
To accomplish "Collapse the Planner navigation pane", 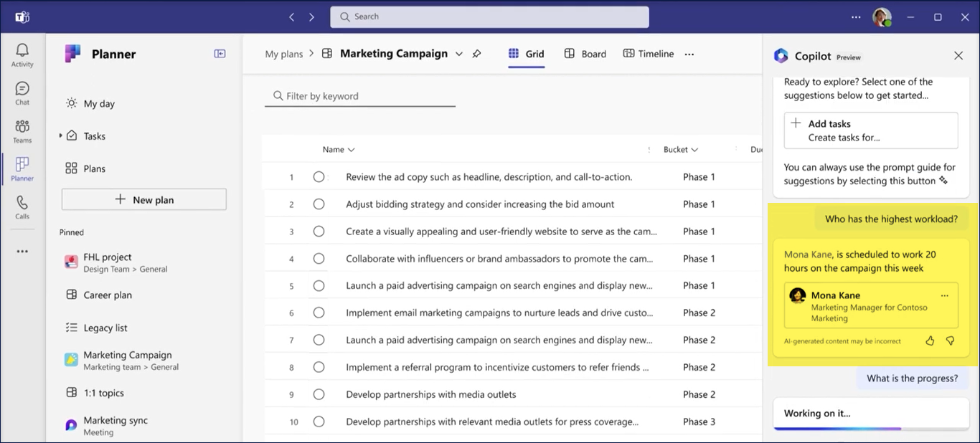I will [220, 54].
